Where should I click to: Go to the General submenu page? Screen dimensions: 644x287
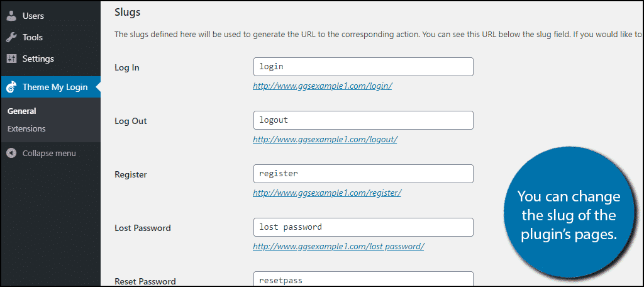pos(22,111)
